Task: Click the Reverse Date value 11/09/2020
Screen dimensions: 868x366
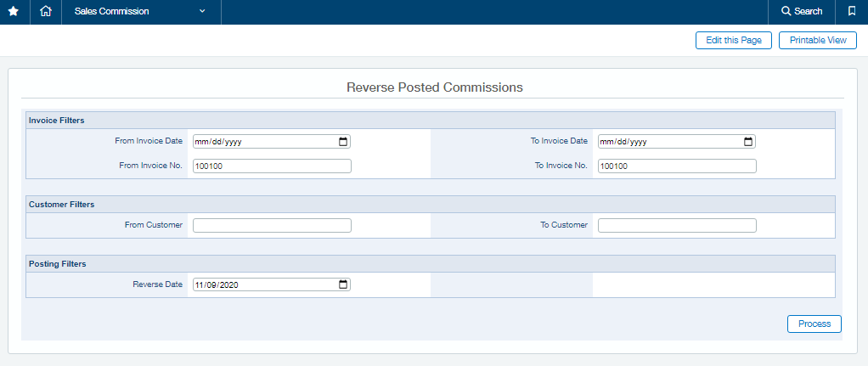Action: [x=216, y=285]
